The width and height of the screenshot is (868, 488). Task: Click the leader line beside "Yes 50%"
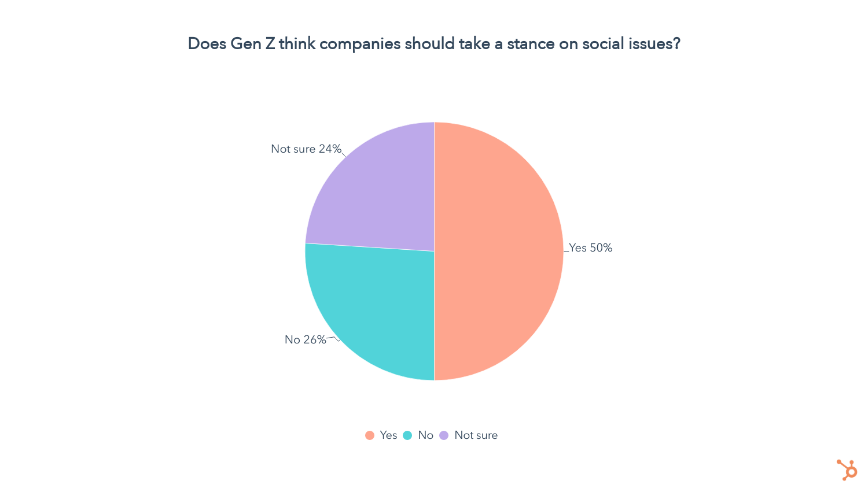click(567, 251)
